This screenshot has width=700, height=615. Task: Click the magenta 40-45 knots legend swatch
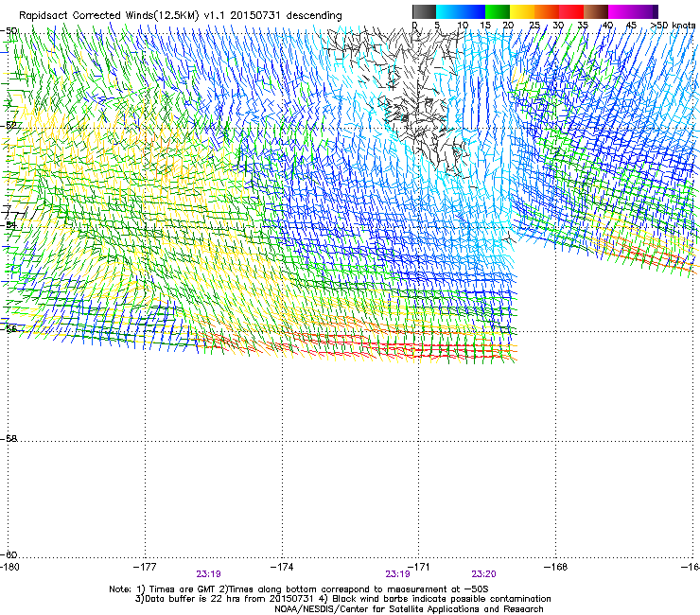click(x=621, y=11)
